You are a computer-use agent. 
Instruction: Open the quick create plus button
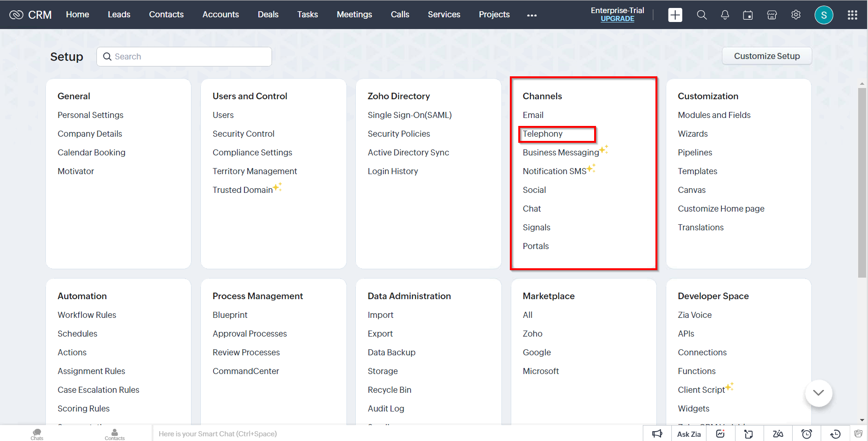coord(675,15)
